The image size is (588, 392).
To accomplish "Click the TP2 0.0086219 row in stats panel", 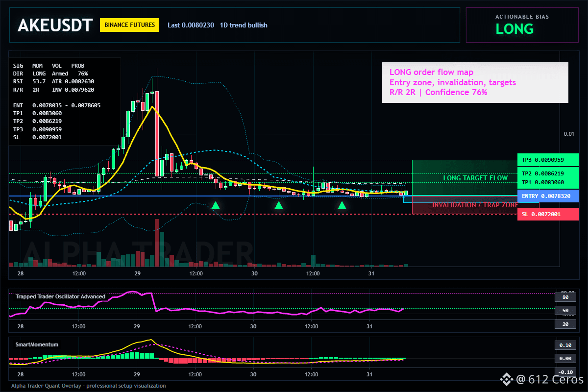I will pyautogui.click(x=37, y=121).
